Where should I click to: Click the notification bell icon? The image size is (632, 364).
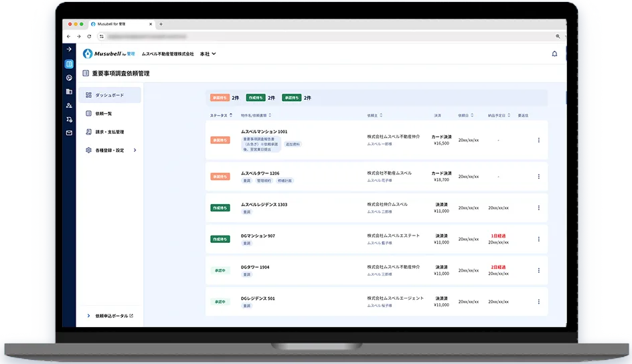(x=554, y=54)
